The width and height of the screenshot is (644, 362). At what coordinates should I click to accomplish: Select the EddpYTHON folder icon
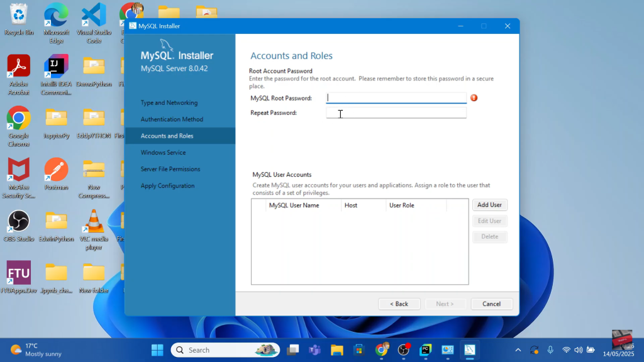94,123
